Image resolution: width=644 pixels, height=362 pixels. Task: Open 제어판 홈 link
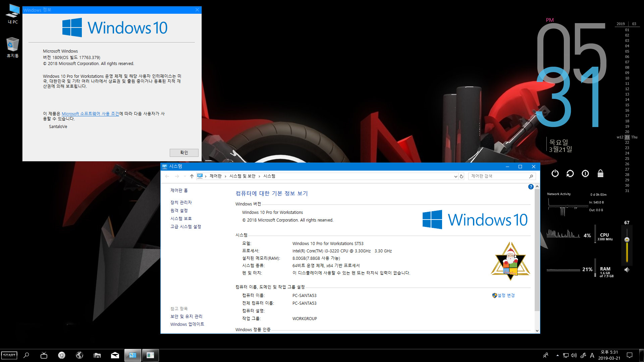179,190
